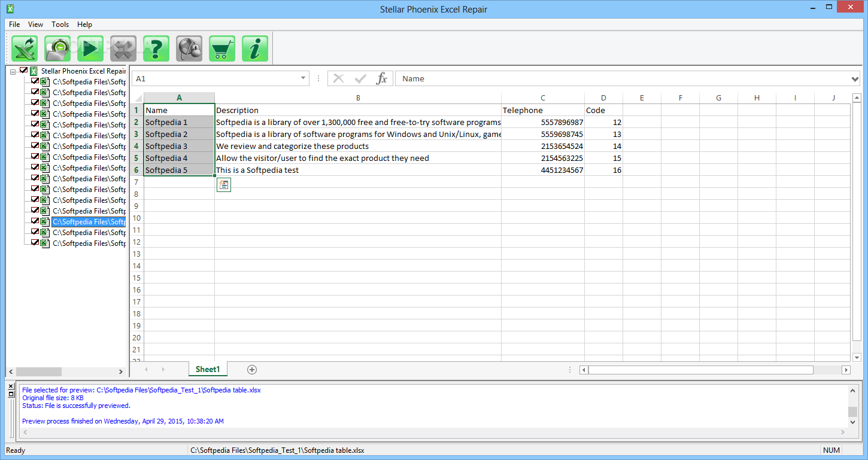
Task: Click the 'Original file size: 8 KB' log line
Action: tap(53, 398)
